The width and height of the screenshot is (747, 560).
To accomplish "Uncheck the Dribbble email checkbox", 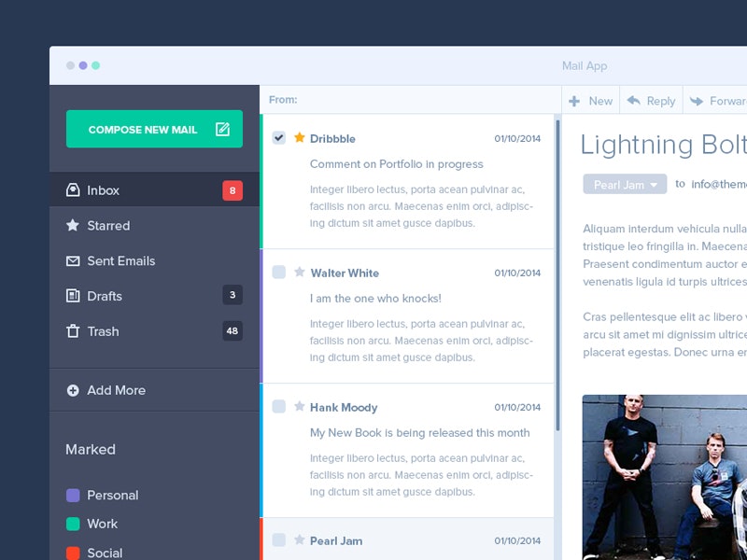I will [x=278, y=138].
